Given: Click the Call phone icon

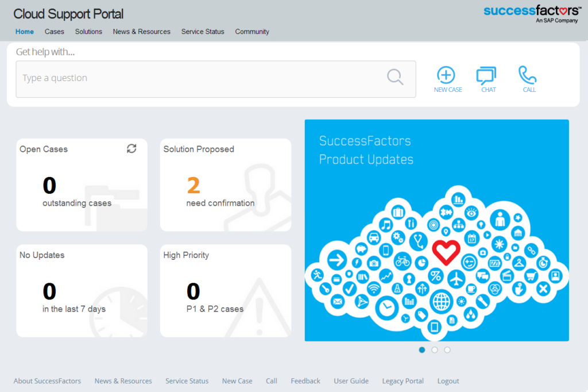Looking at the screenshot, I should point(527,75).
